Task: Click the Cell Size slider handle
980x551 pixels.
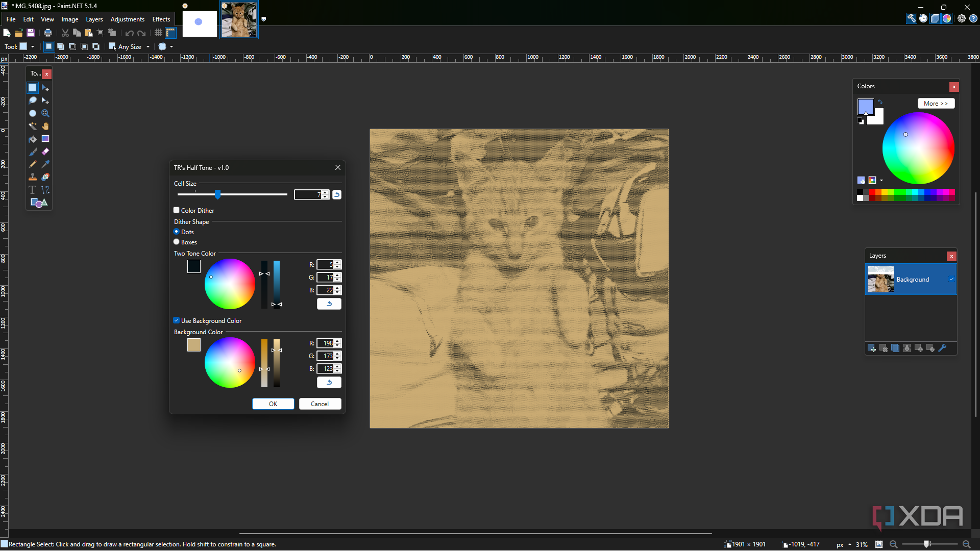Action: tap(218, 194)
